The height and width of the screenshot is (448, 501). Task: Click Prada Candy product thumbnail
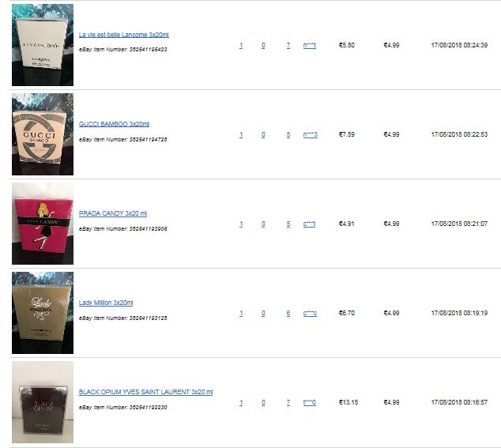click(43, 224)
